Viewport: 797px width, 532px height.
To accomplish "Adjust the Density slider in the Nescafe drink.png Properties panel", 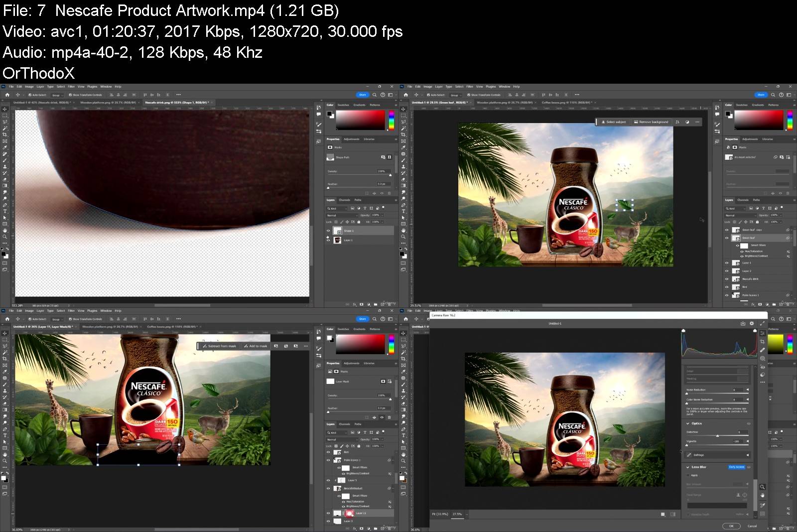I will pyautogui.click(x=359, y=175).
